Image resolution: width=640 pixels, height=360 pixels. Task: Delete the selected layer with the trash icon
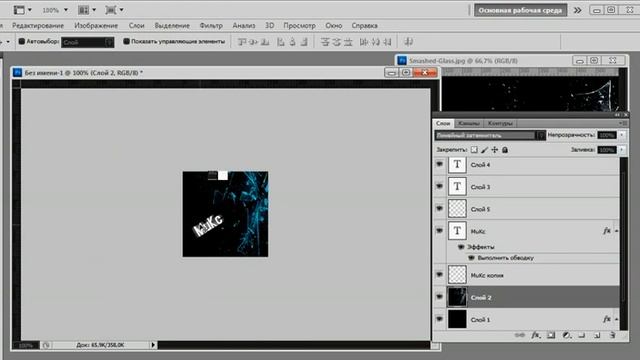pyautogui.click(x=612, y=335)
